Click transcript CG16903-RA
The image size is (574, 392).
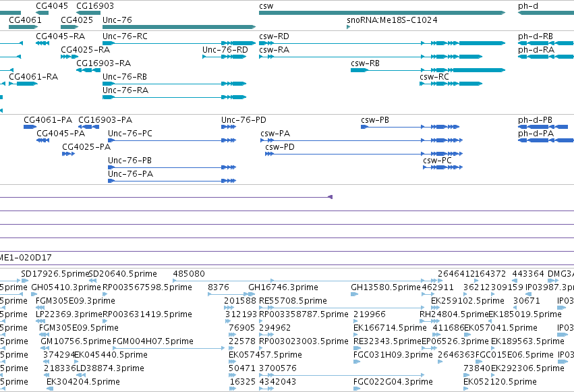[x=88, y=70]
